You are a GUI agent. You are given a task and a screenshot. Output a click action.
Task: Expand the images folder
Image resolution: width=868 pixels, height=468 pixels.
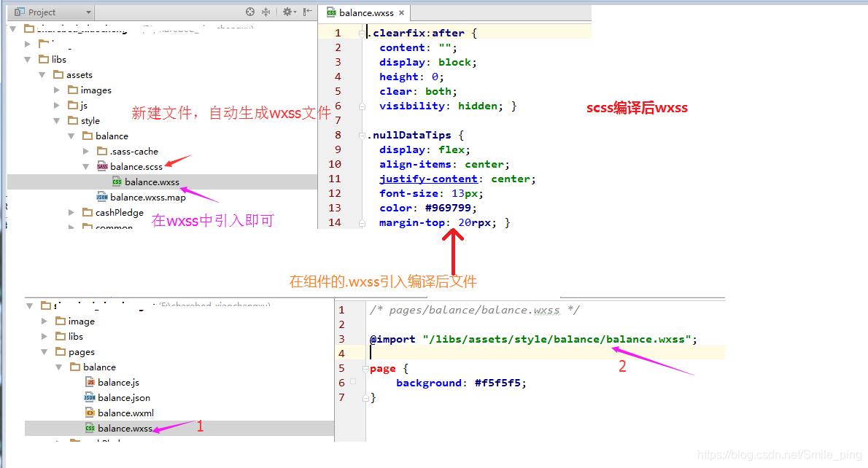point(56,90)
